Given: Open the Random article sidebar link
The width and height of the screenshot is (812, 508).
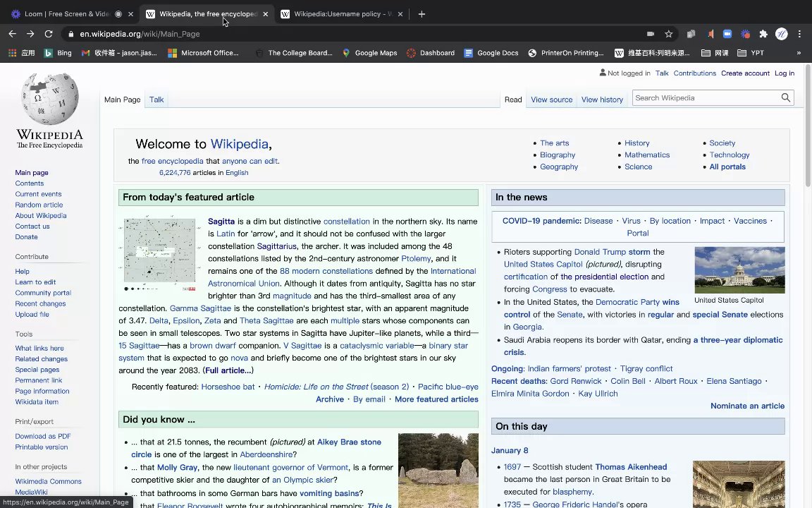Looking at the screenshot, I should tap(39, 205).
